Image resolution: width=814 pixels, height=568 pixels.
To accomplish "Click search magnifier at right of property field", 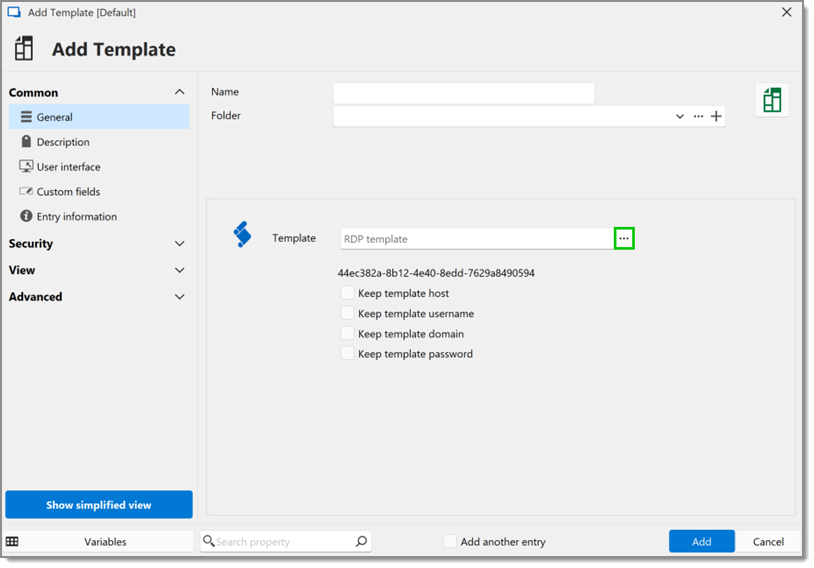I will [x=361, y=542].
